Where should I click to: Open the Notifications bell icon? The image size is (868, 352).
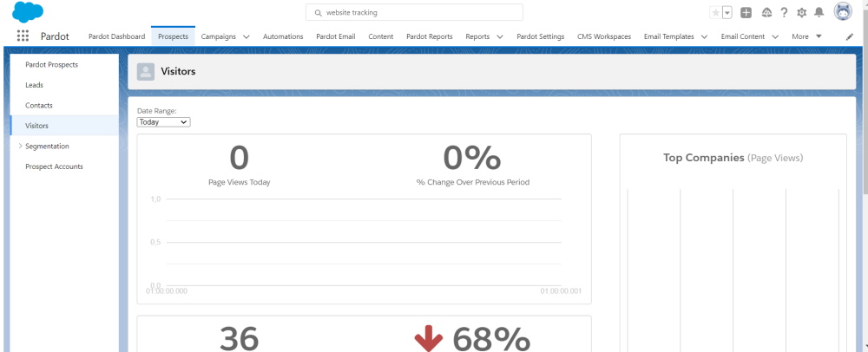click(819, 12)
